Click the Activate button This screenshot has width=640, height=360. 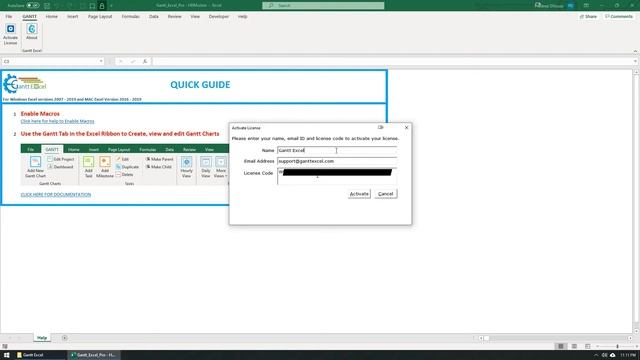[359, 194]
